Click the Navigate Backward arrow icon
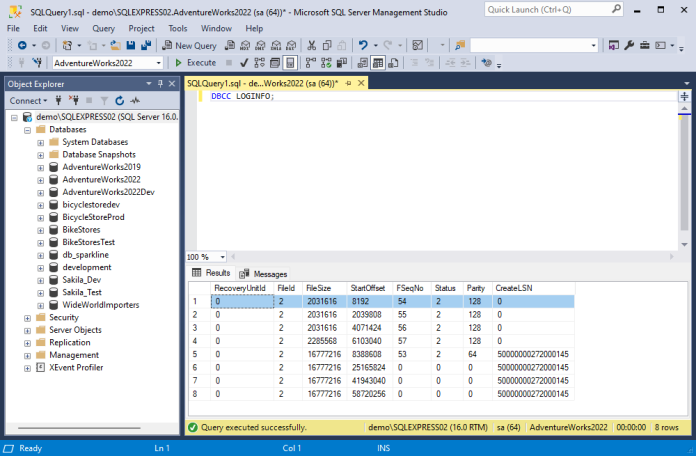This screenshot has width=696, height=456. pos(22,45)
